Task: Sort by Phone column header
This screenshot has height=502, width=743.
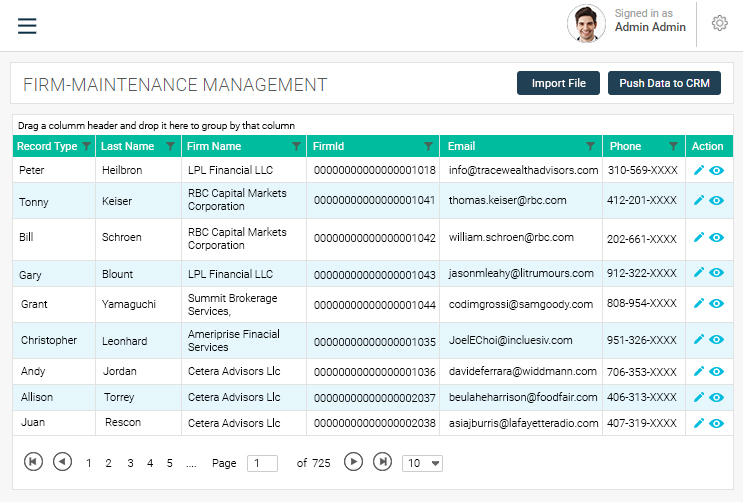Action: [625, 146]
